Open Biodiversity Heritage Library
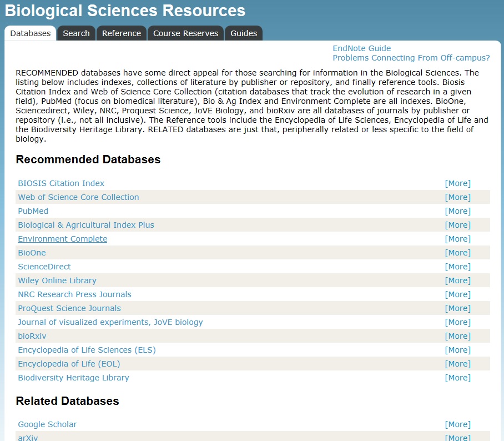 (74, 378)
